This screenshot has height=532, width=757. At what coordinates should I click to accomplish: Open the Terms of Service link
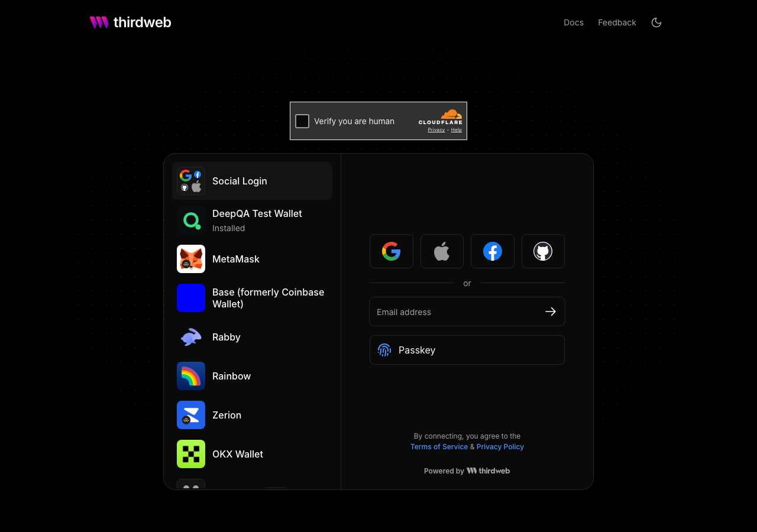tap(439, 447)
